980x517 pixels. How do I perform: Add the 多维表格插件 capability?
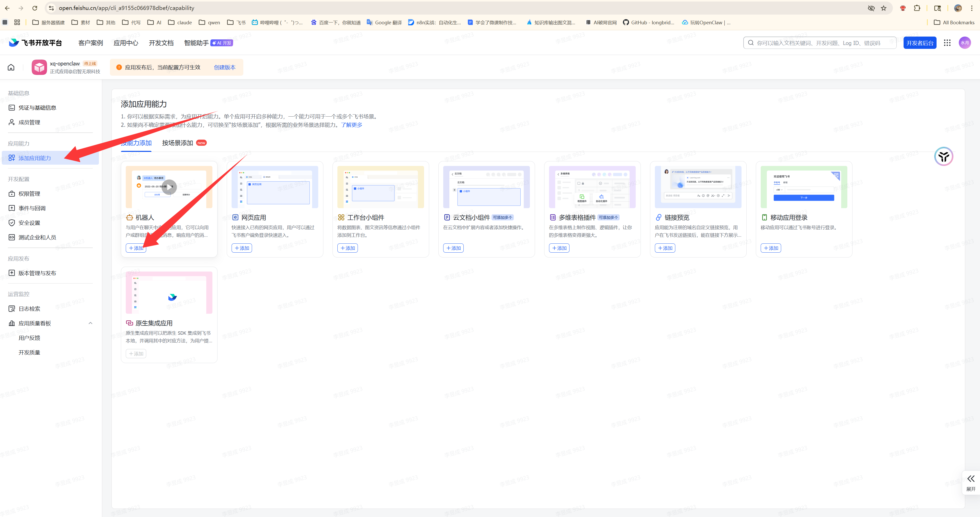tap(559, 248)
